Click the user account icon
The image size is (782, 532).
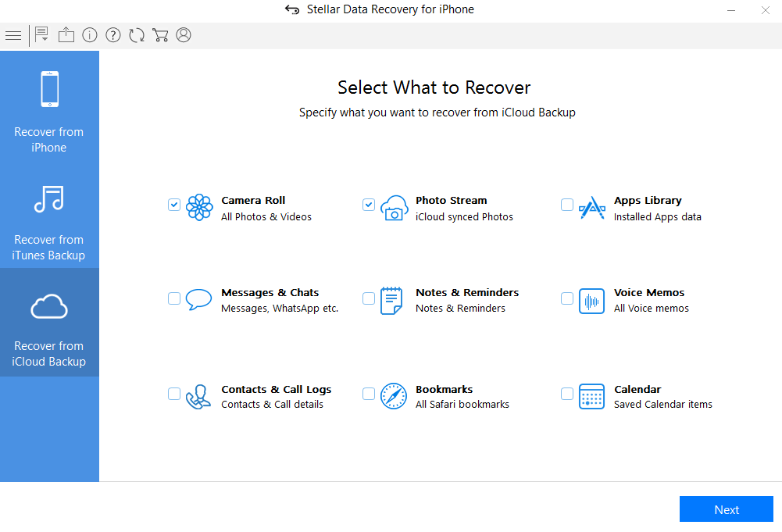point(183,34)
